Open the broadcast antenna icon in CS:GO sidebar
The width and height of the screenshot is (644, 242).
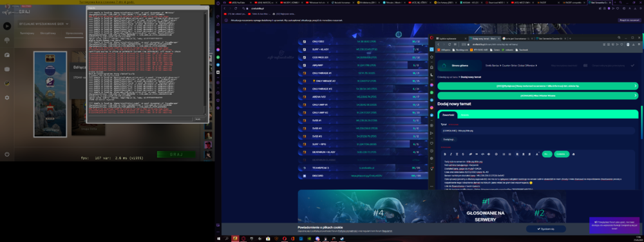[7, 40]
